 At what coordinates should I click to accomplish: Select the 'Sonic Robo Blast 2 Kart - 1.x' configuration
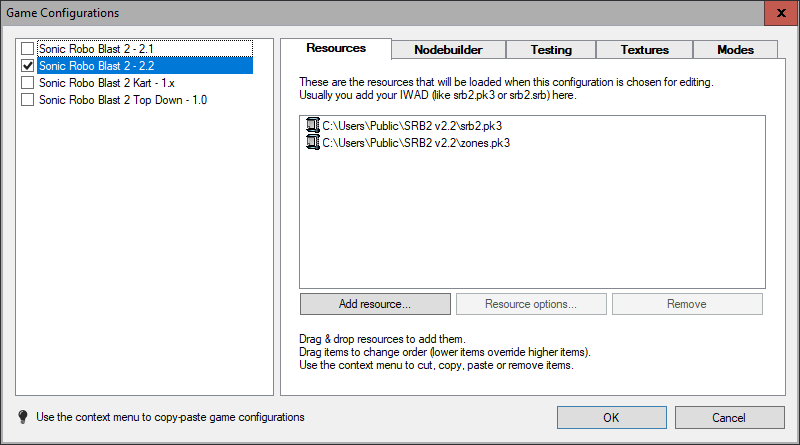107,83
